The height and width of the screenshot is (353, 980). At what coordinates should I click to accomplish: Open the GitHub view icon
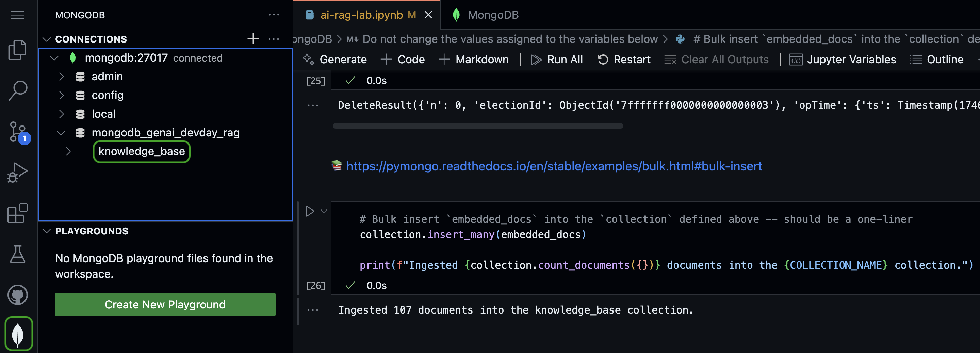point(17,295)
